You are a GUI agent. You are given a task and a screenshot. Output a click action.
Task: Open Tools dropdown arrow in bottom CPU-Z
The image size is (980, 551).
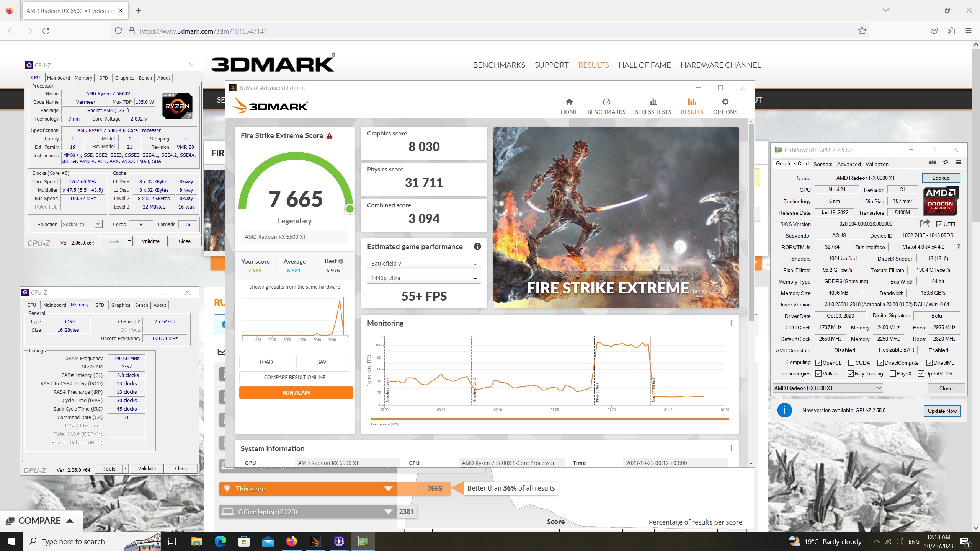click(125, 468)
